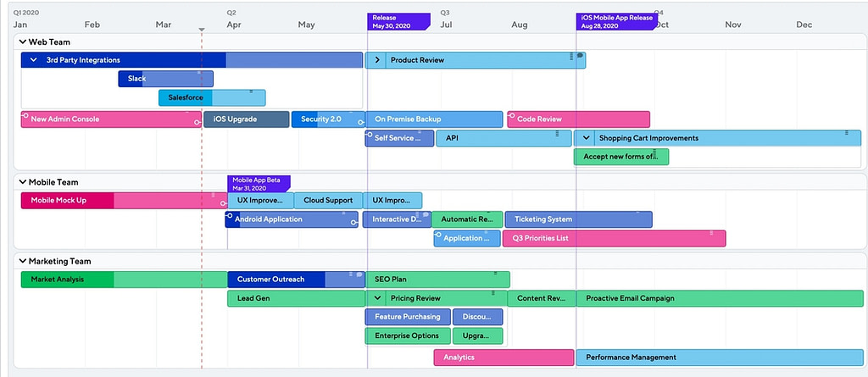Open the comment bubble on Interactive D... bar
Viewport: 868px width, 377px height.
[x=426, y=214]
